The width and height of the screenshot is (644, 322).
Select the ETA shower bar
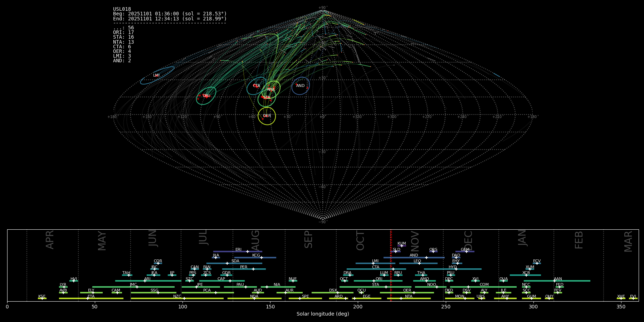[91, 298]
